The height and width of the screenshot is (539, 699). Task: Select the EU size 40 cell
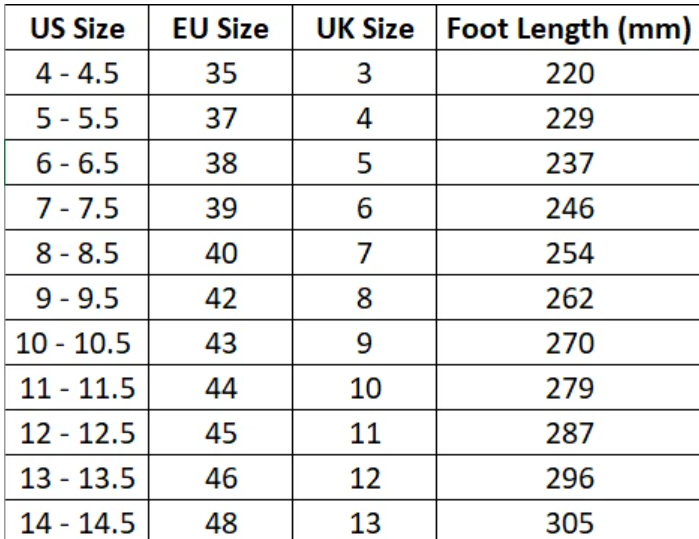(221, 252)
